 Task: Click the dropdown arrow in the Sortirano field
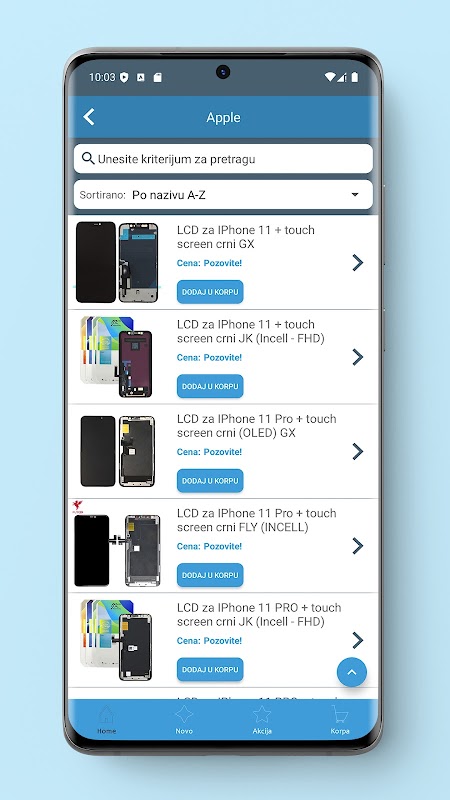pyautogui.click(x=355, y=194)
